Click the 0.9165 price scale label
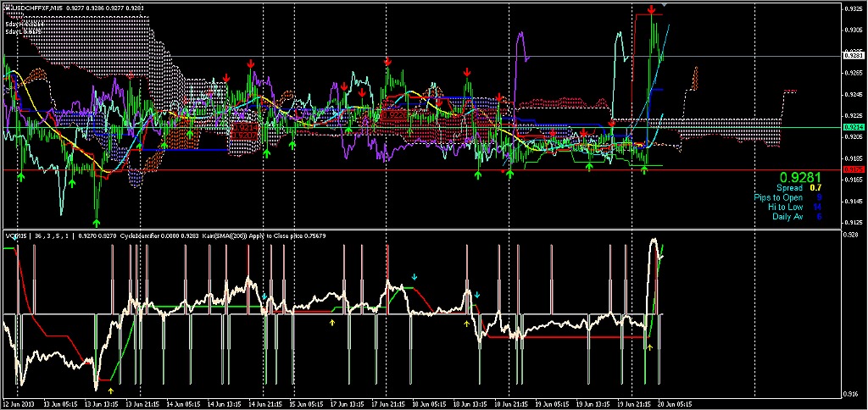This screenshot has height=410, width=868. pyautogui.click(x=852, y=180)
